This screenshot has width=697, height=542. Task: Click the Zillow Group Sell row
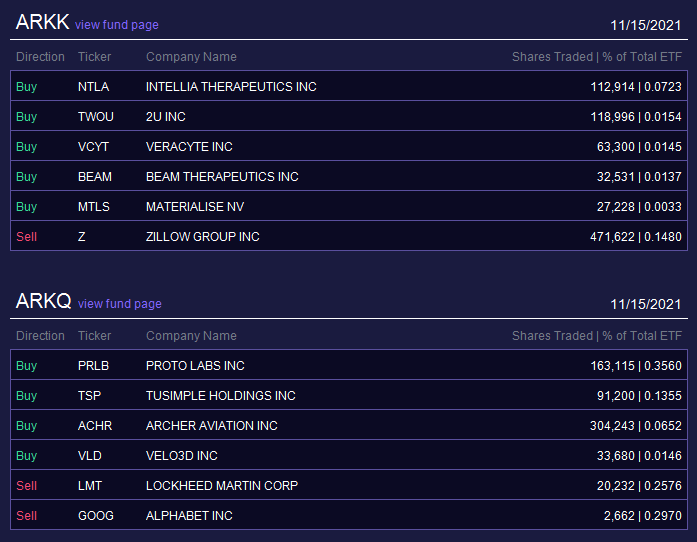coord(349,237)
